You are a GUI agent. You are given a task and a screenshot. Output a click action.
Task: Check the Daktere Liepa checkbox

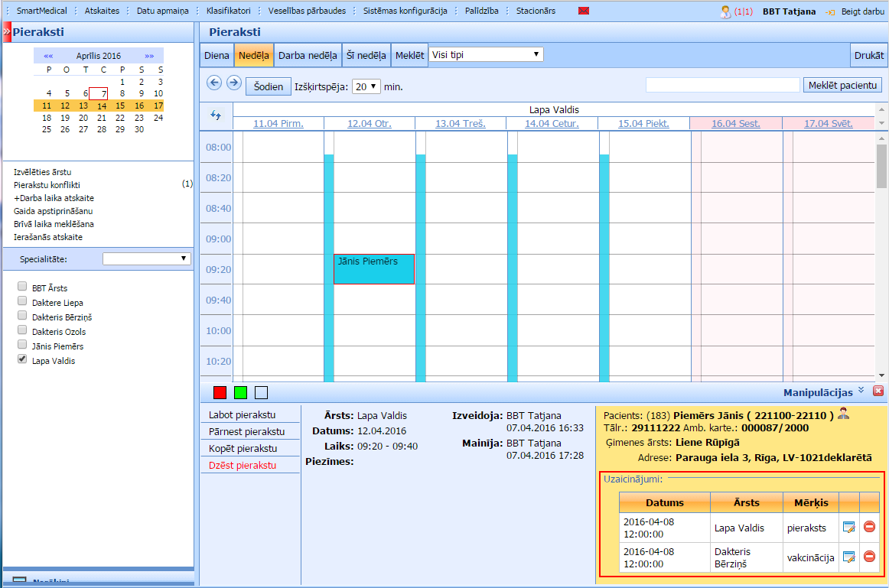tap(22, 302)
